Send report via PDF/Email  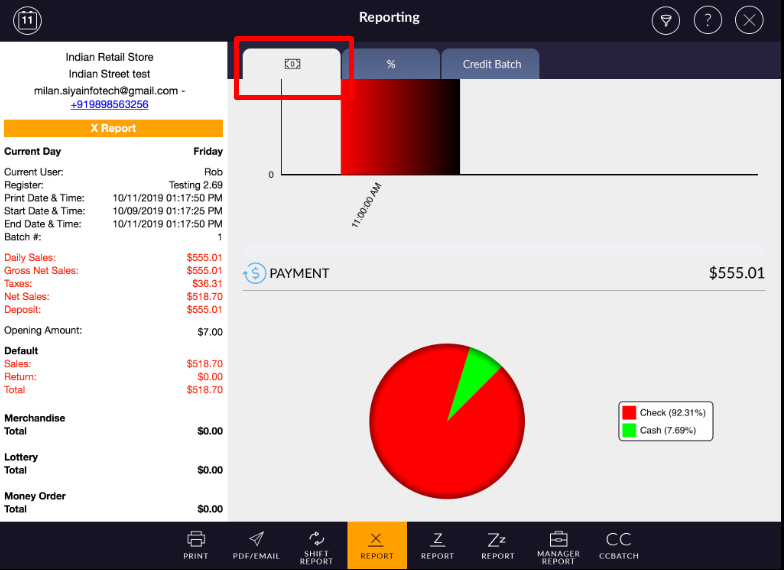(x=257, y=545)
